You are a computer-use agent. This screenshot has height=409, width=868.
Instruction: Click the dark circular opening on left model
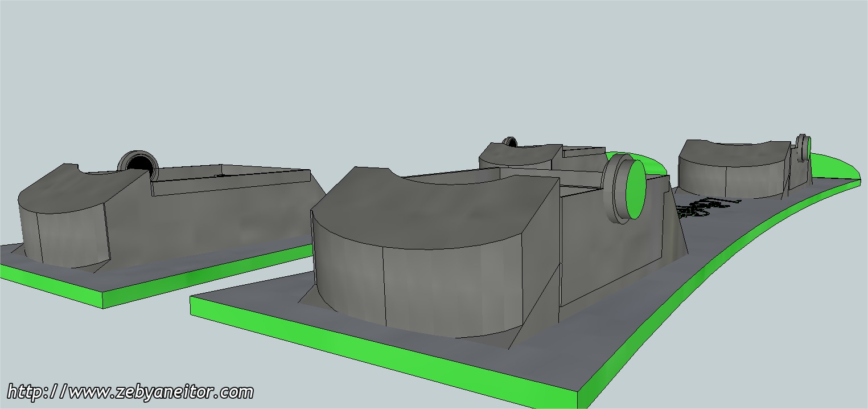coord(139,165)
